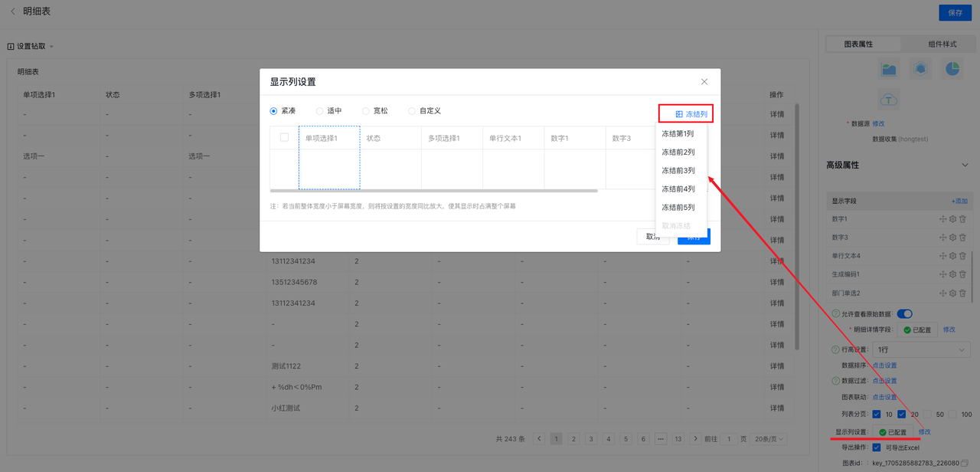This screenshot has width=980, height=472.
Task: Delete the 数字1 display field
Action: coord(962,219)
